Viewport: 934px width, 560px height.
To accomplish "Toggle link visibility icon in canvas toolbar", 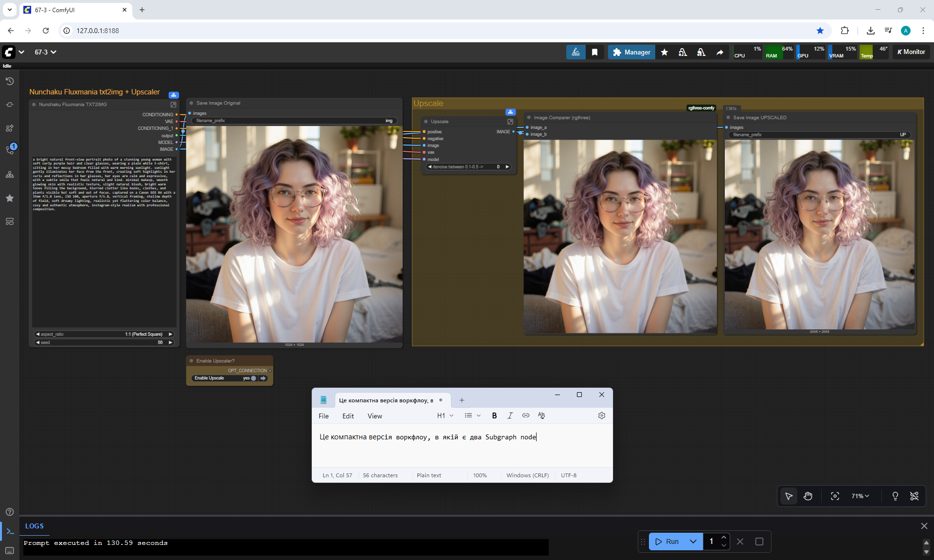I will point(914,496).
